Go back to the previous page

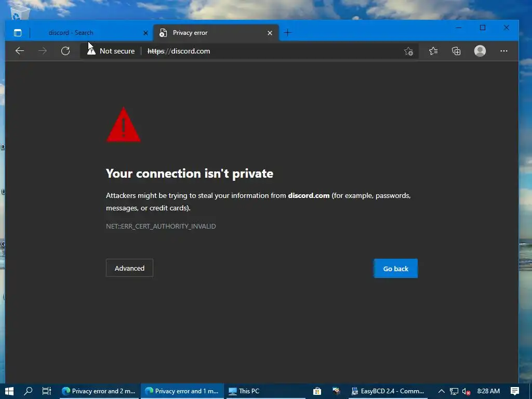[20, 51]
